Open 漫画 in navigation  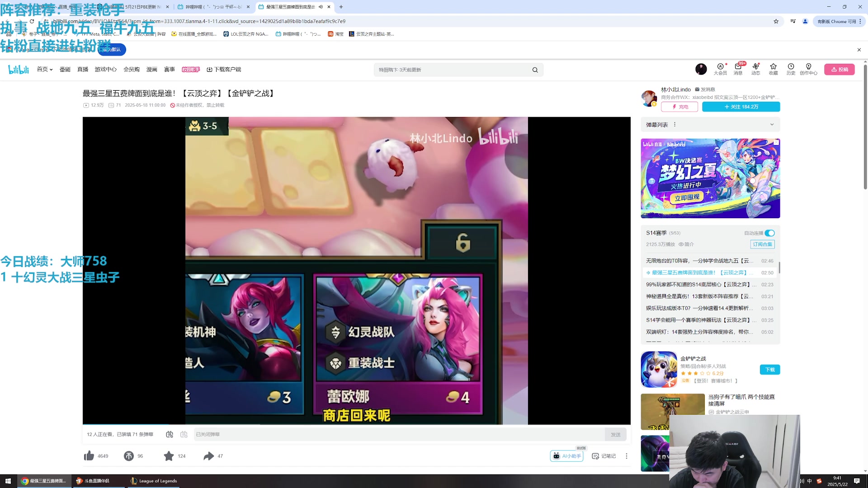click(151, 69)
